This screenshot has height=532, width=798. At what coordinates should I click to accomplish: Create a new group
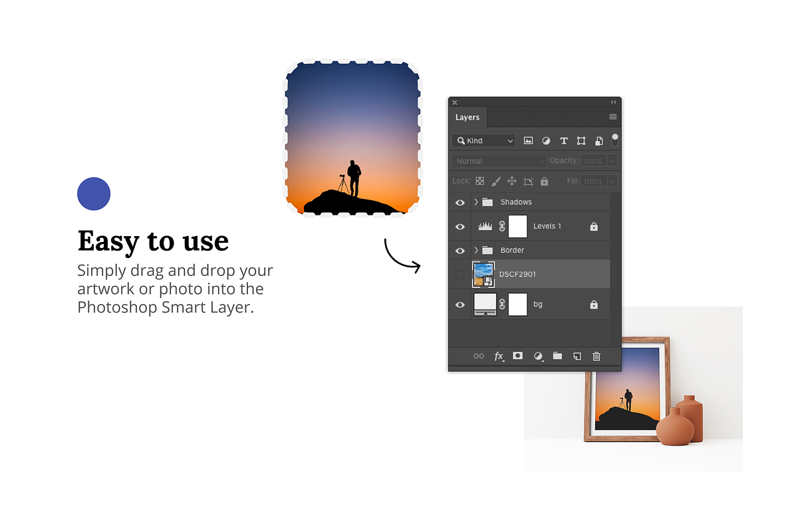click(x=557, y=356)
